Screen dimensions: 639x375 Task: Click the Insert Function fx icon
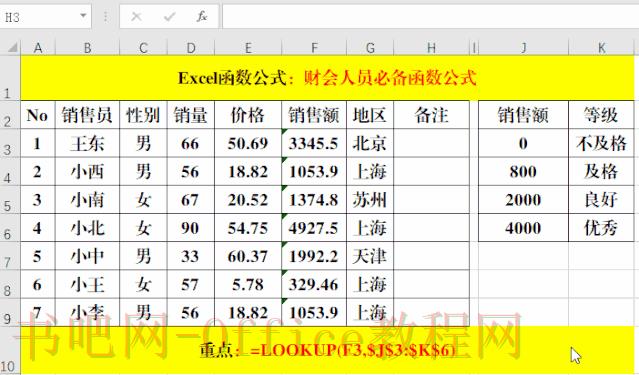(202, 17)
